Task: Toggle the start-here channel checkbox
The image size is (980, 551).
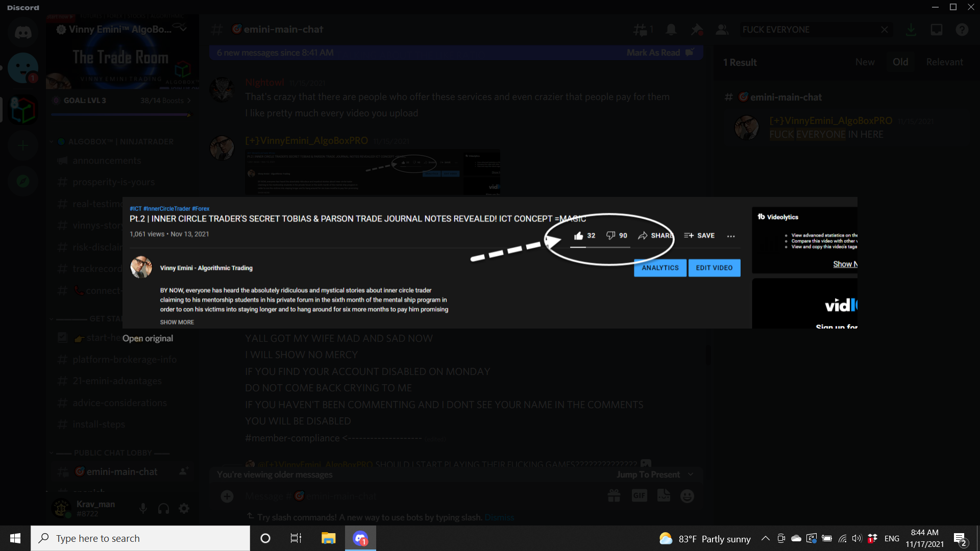Action: tap(62, 337)
